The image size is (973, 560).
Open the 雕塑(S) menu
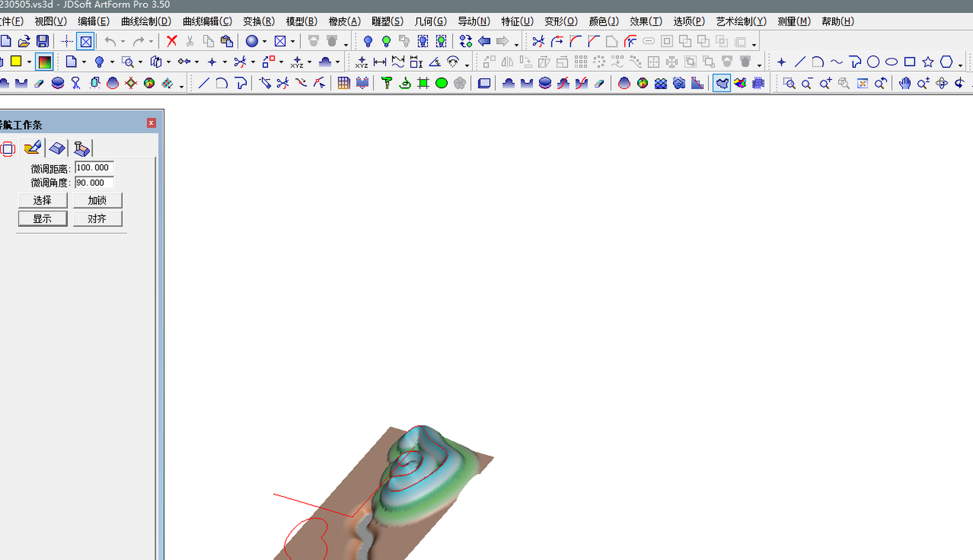point(387,21)
